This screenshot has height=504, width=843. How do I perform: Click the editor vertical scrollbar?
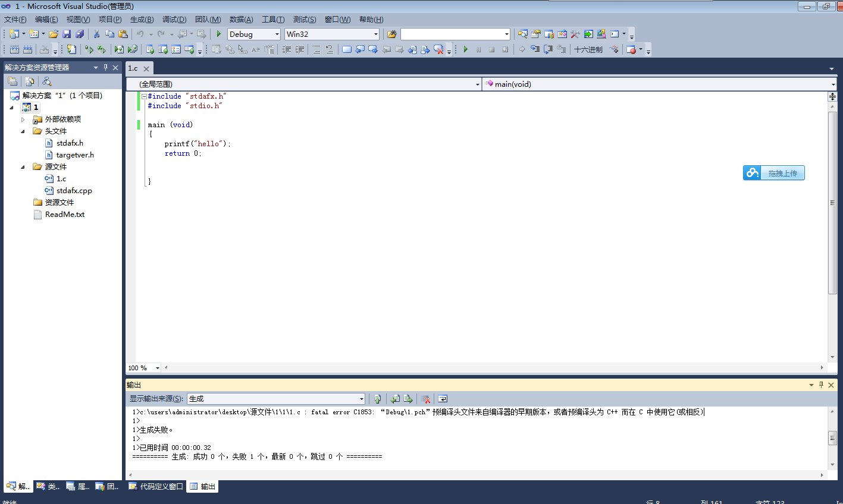(x=832, y=202)
